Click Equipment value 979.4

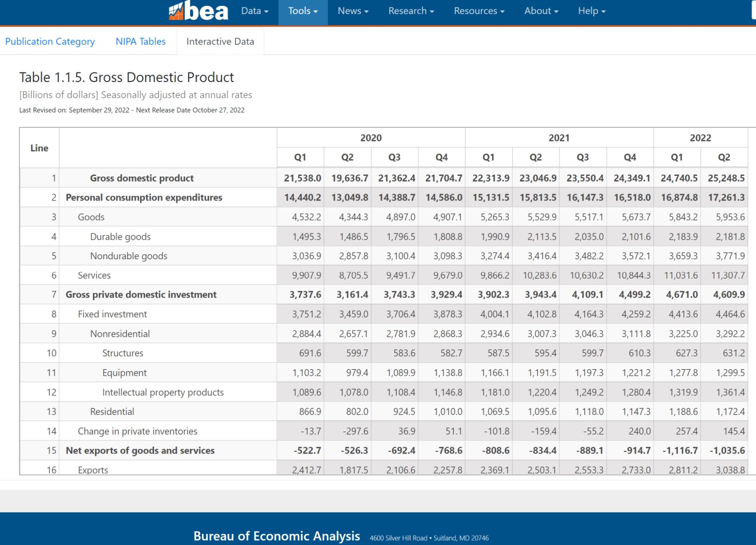point(357,373)
